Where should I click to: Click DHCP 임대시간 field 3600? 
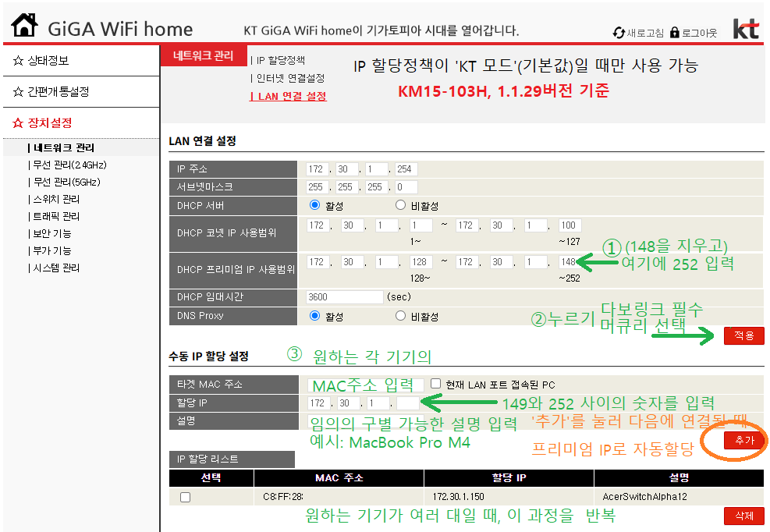[344, 296]
